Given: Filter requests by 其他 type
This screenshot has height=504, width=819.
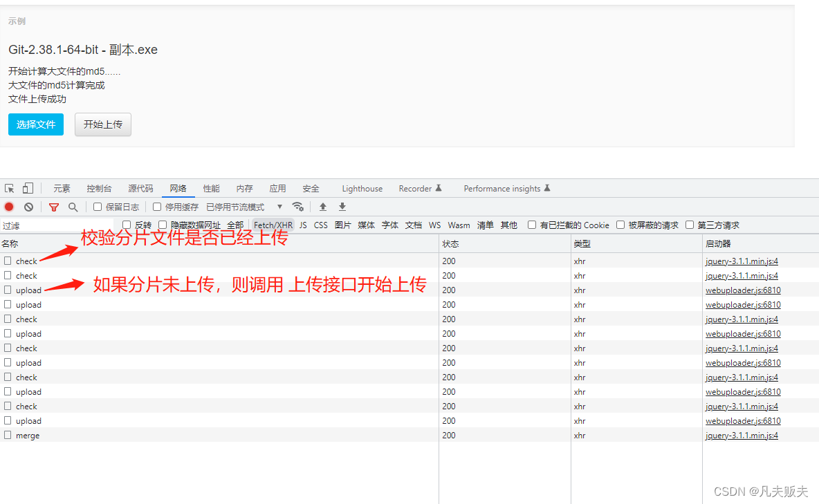Looking at the screenshot, I should click(508, 225).
